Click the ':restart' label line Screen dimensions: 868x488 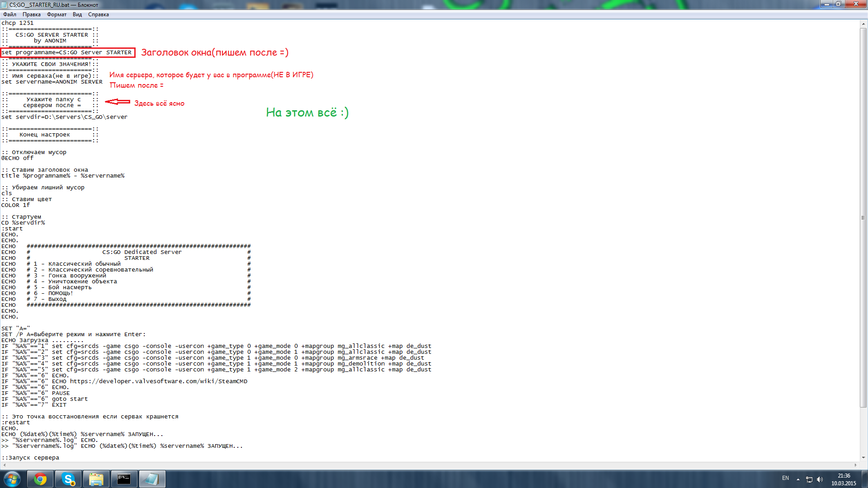click(x=16, y=422)
